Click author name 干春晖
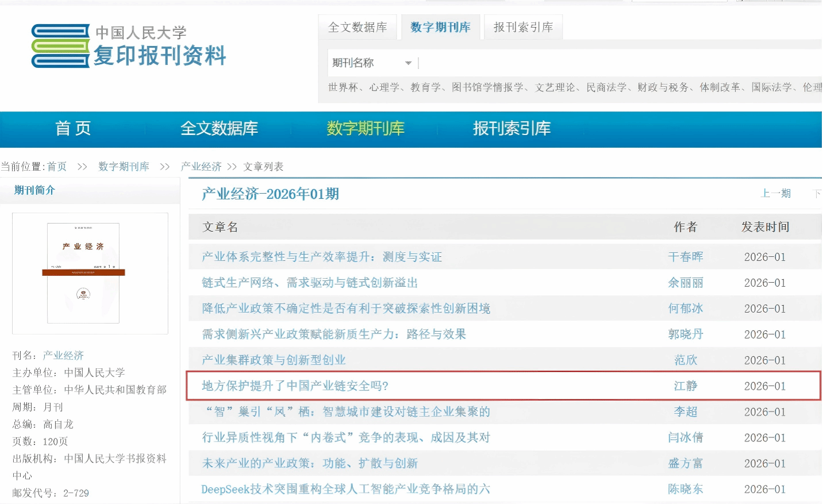The width and height of the screenshot is (823, 504). (x=685, y=257)
